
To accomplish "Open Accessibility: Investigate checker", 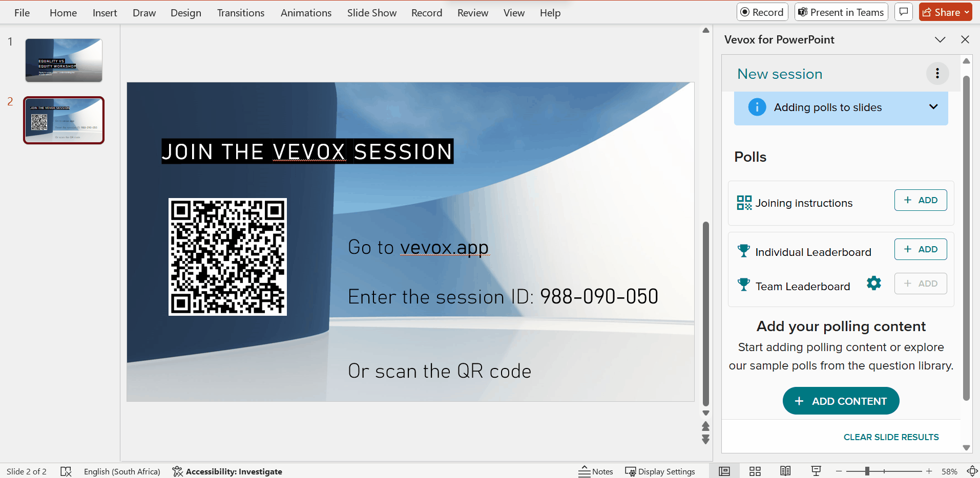I will [227, 471].
